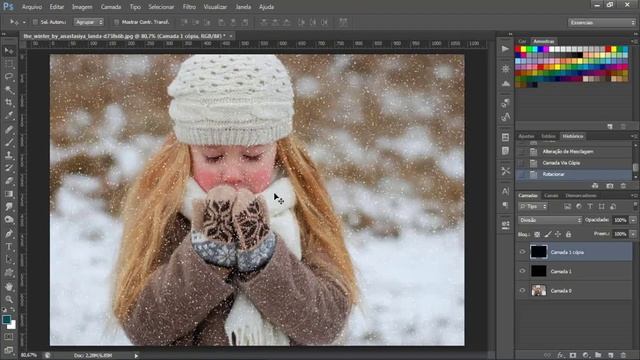Select the Hand tool

pos(9,287)
